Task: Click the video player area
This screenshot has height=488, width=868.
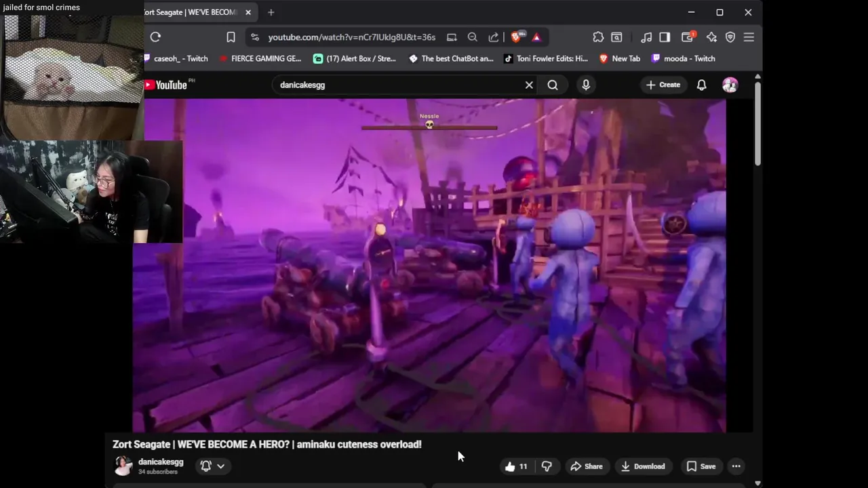Action: 429,266
